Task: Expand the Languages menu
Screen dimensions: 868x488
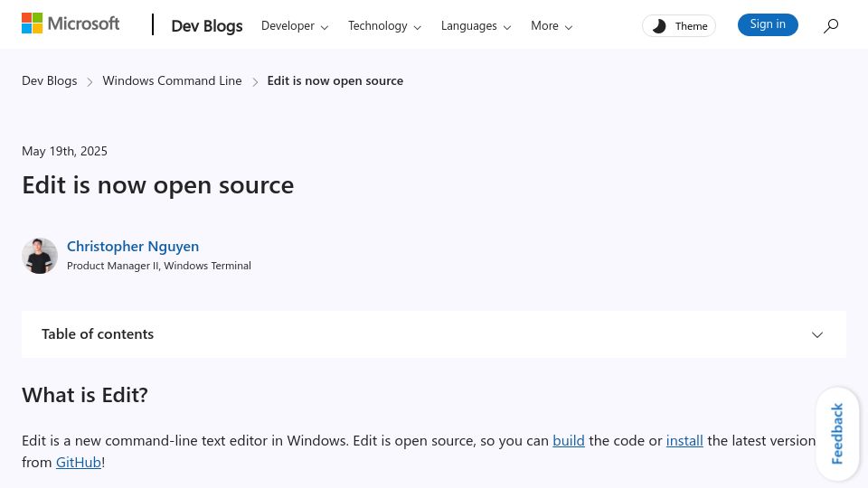Action: [x=476, y=26]
